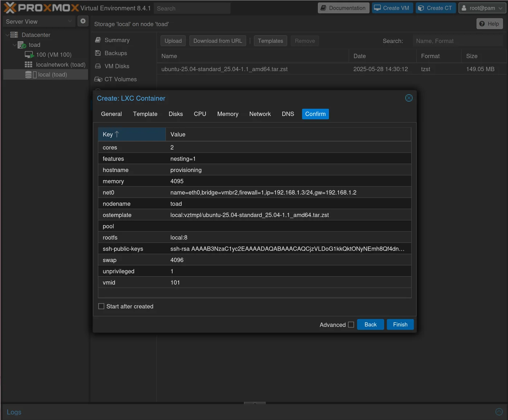Viewport: 508px width, 420px height.
Task: Click the gear icon beside Server View
Action: coord(83,21)
